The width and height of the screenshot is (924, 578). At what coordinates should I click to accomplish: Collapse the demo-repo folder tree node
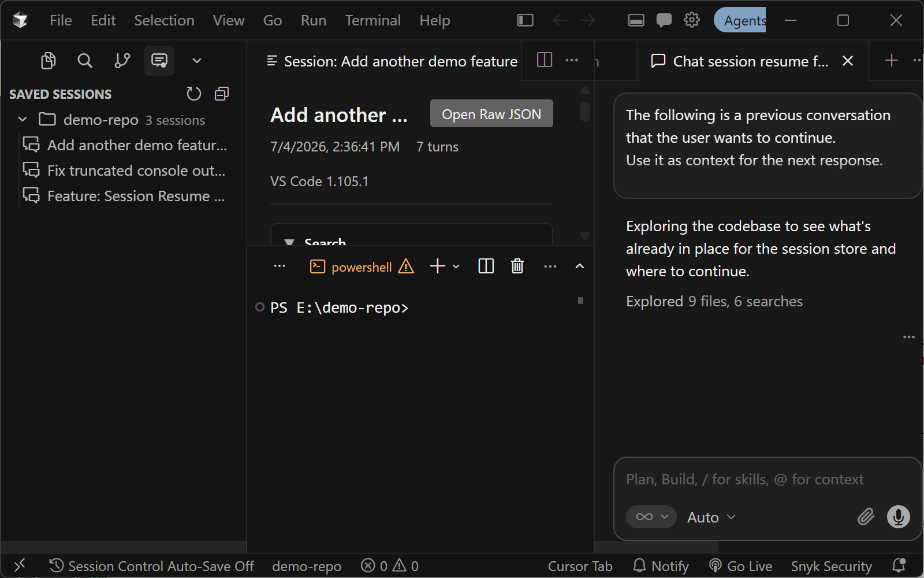(23, 120)
